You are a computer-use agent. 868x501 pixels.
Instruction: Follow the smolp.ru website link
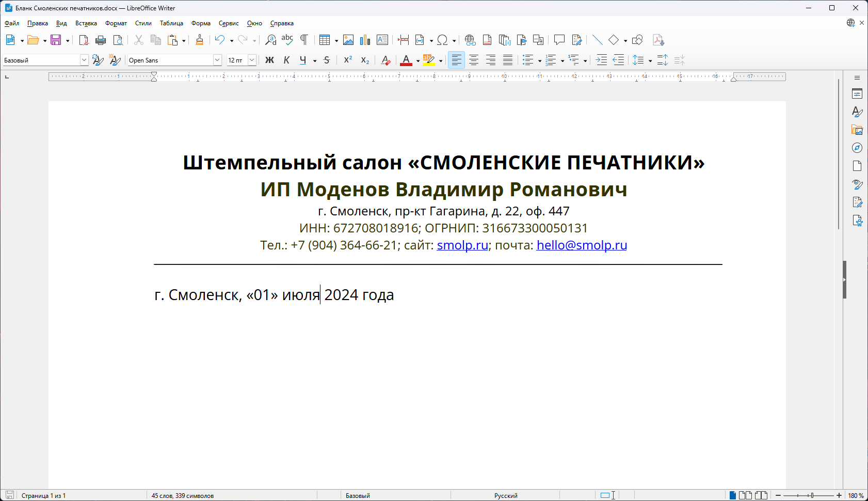coord(462,245)
